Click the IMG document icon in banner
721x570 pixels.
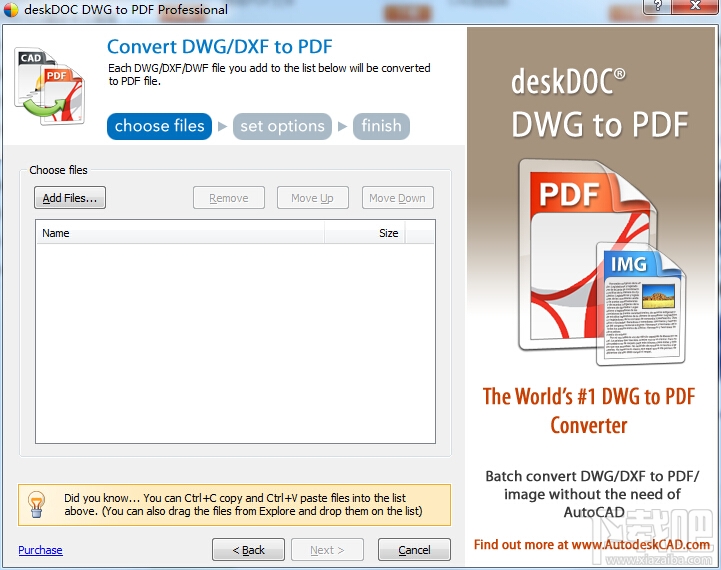coord(641,303)
